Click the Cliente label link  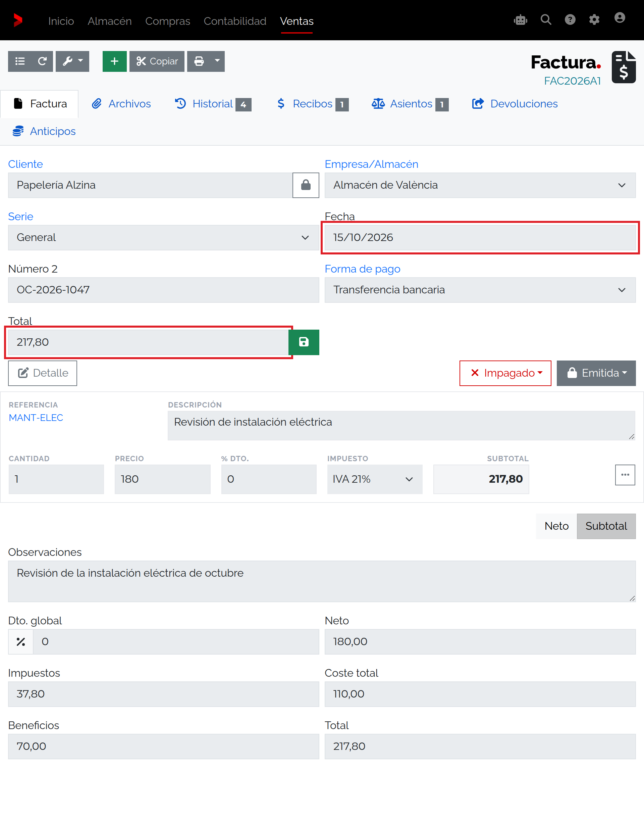tap(25, 164)
